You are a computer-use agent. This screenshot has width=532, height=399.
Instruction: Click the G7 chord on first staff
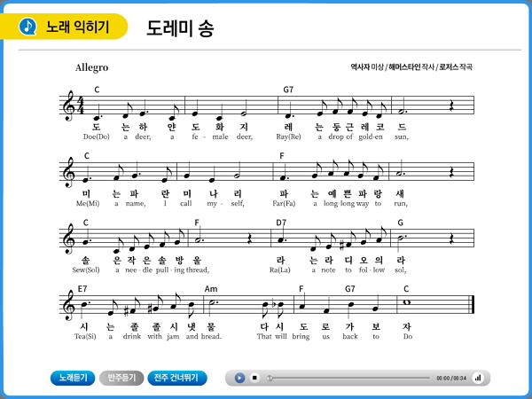pos(288,90)
